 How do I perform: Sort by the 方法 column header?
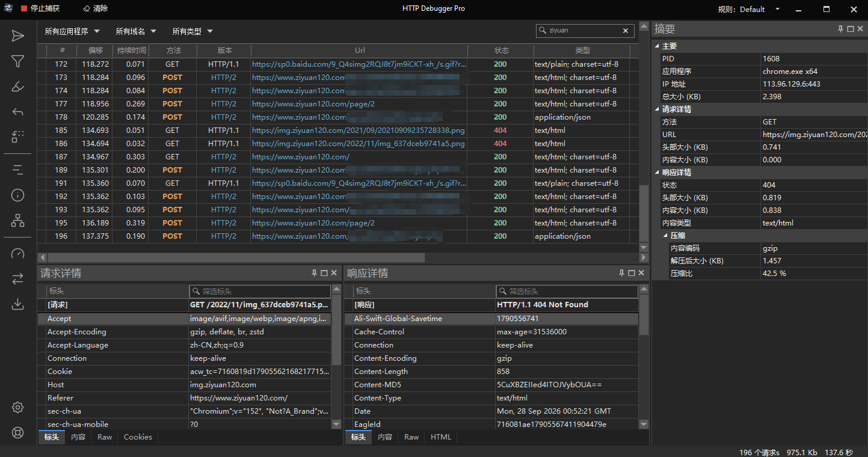173,51
